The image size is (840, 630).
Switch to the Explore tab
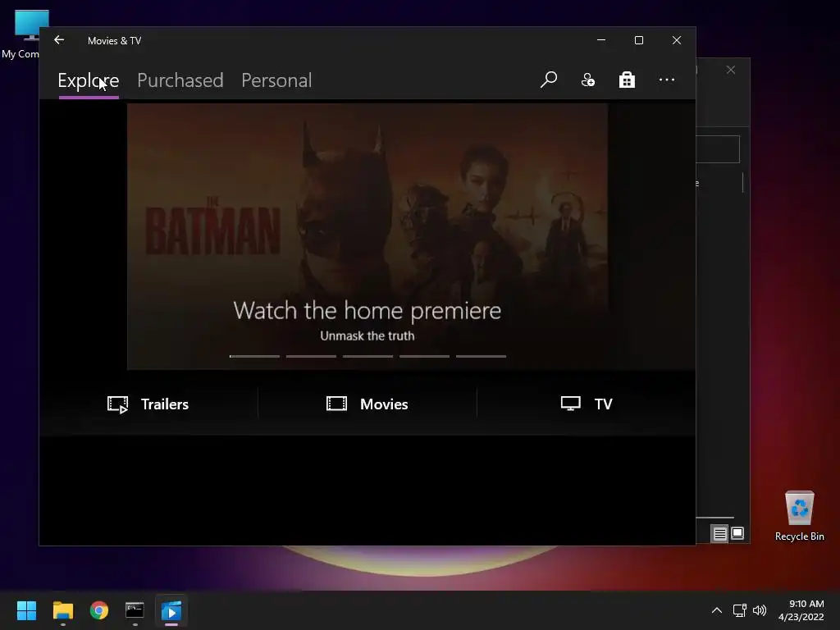click(x=89, y=80)
